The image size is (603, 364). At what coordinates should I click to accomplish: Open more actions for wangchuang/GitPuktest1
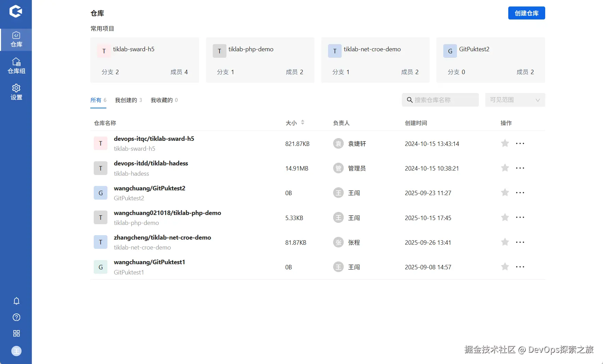coord(520,267)
